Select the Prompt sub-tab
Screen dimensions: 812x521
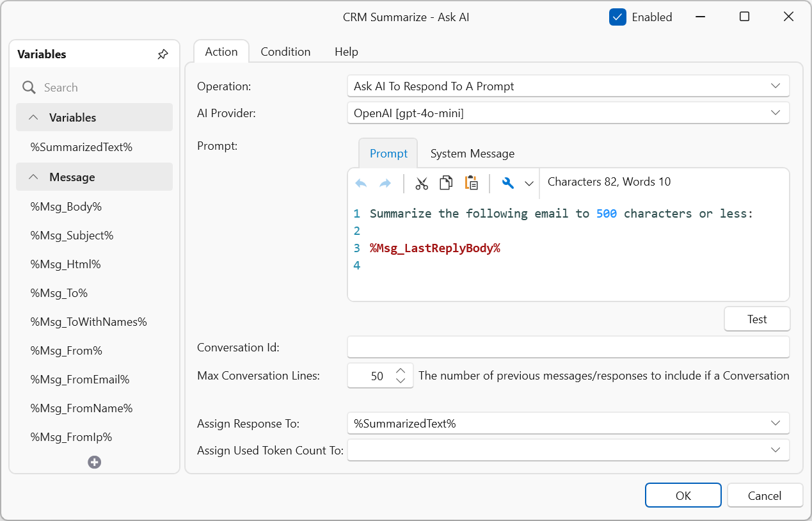(x=388, y=154)
